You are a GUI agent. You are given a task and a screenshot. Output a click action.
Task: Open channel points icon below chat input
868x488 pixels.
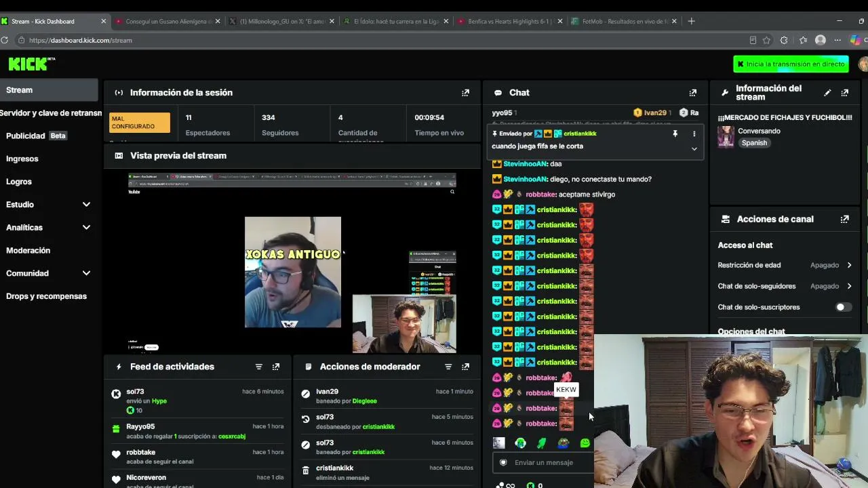tap(530, 485)
